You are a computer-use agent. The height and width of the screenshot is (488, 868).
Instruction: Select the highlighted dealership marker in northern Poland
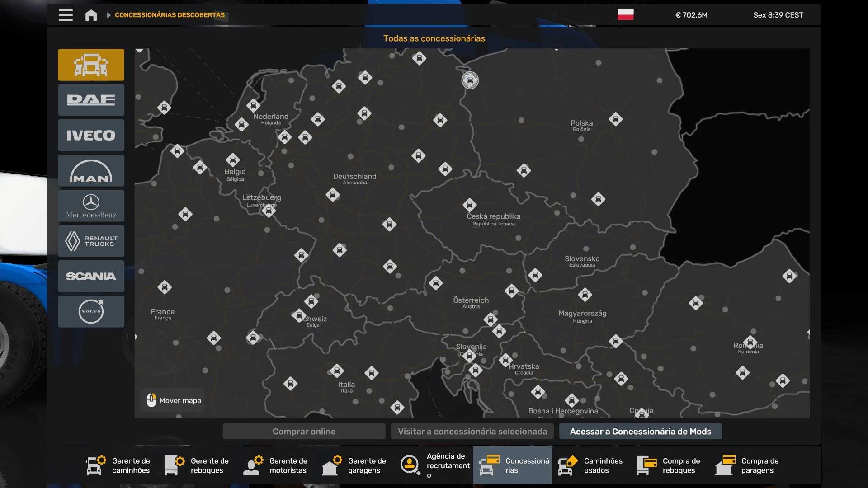pos(470,80)
